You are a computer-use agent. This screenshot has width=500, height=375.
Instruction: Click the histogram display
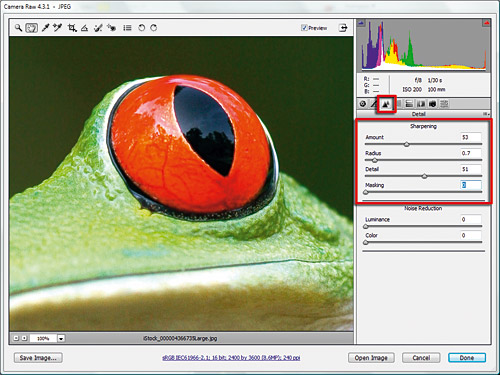click(x=424, y=45)
